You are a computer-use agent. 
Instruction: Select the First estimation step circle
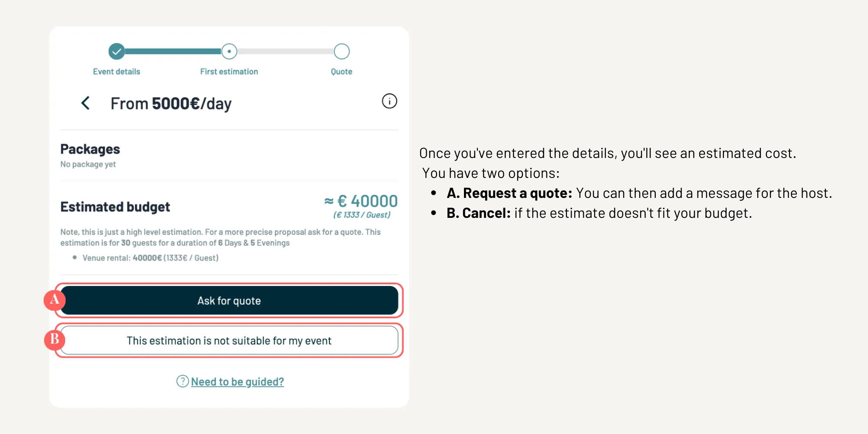[x=229, y=52]
